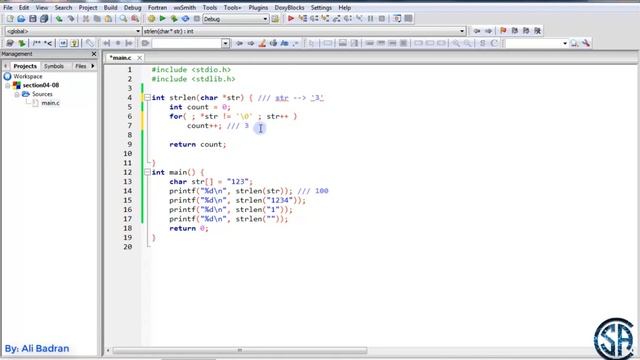Screen dimensions: 640x360
Task: Click the Copy icon
Action: [x=97, y=19]
